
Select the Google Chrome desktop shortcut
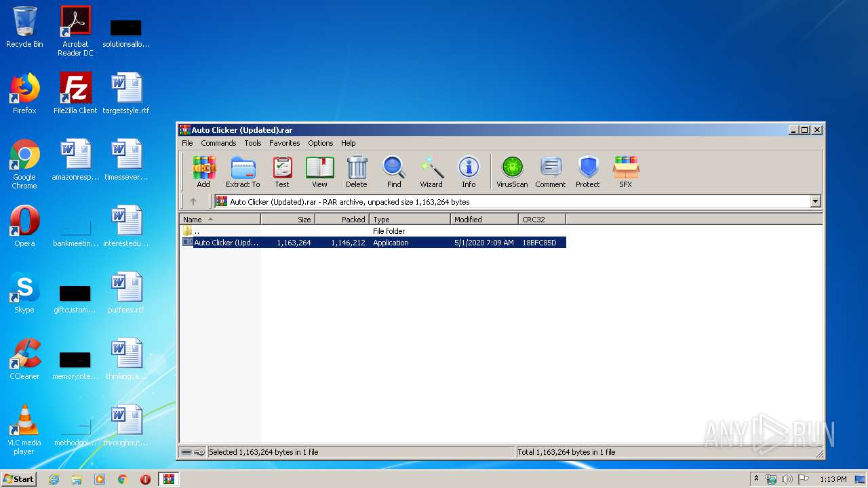pos(24,165)
